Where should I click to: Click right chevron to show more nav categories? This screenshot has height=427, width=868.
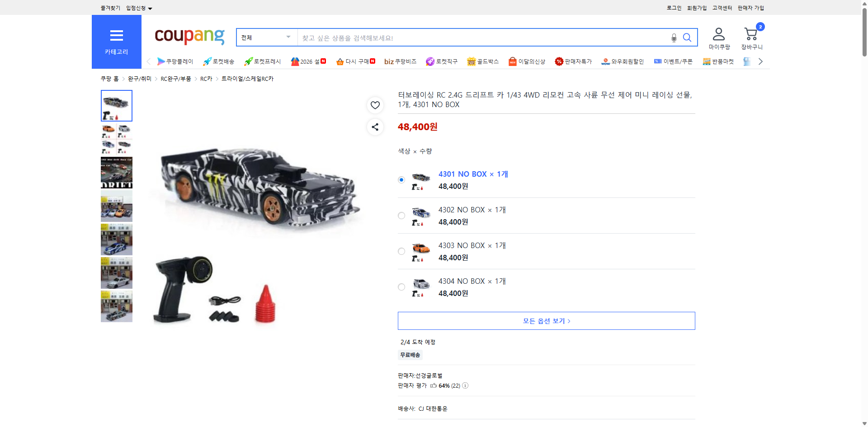(x=760, y=61)
